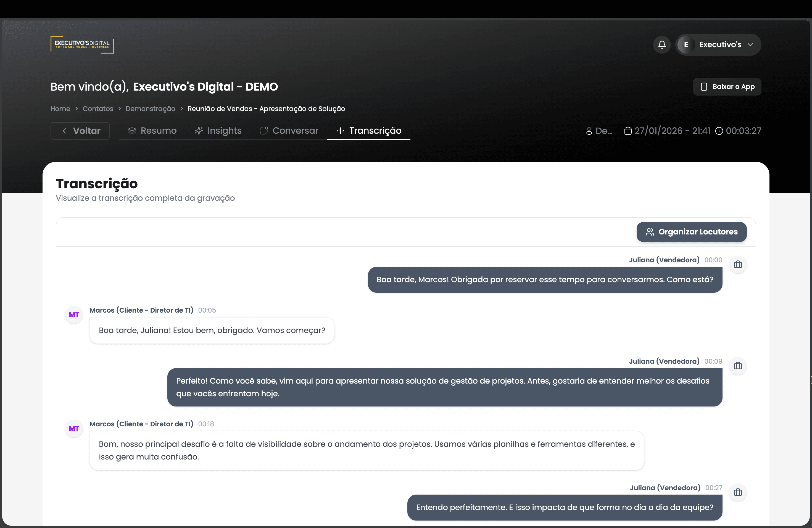Click the Organizar Locutores button

tap(691, 232)
